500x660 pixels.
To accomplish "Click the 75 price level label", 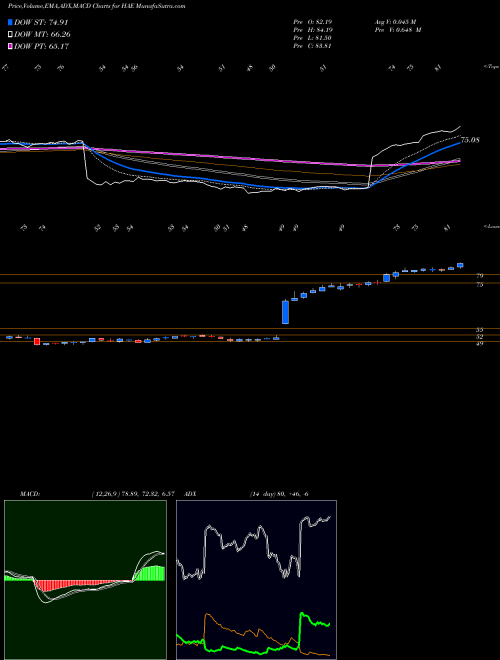I will [x=479, y=285].
